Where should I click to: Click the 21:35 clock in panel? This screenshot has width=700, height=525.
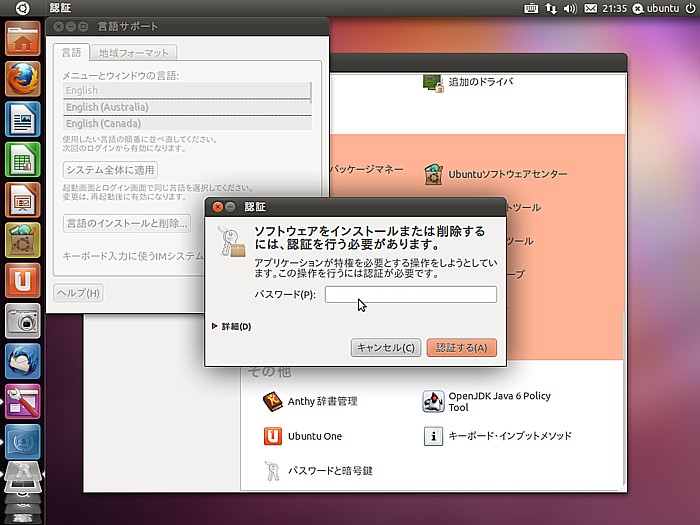[x=614, y=8]
